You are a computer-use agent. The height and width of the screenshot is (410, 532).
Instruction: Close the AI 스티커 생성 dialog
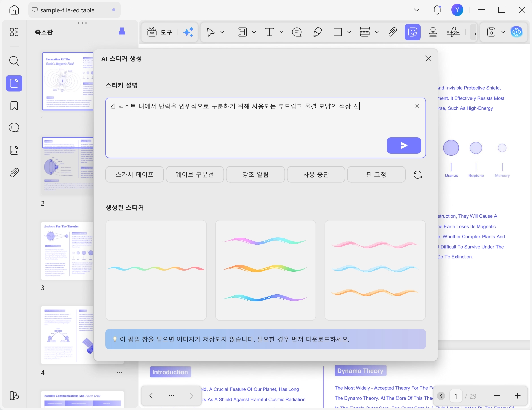point(428,58)
